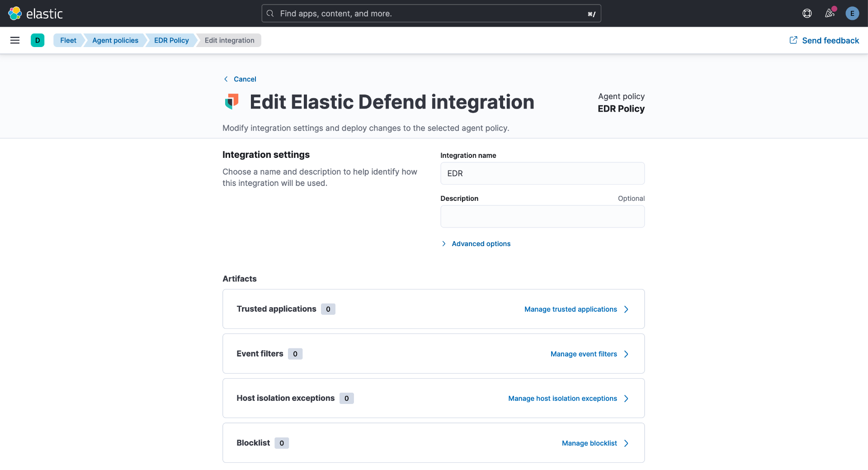Open the Agent policies breadcrumb

[115, 40]
